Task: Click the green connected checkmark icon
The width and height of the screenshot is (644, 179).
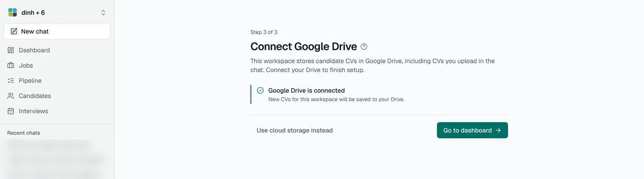Action: [x=260, y=90]
